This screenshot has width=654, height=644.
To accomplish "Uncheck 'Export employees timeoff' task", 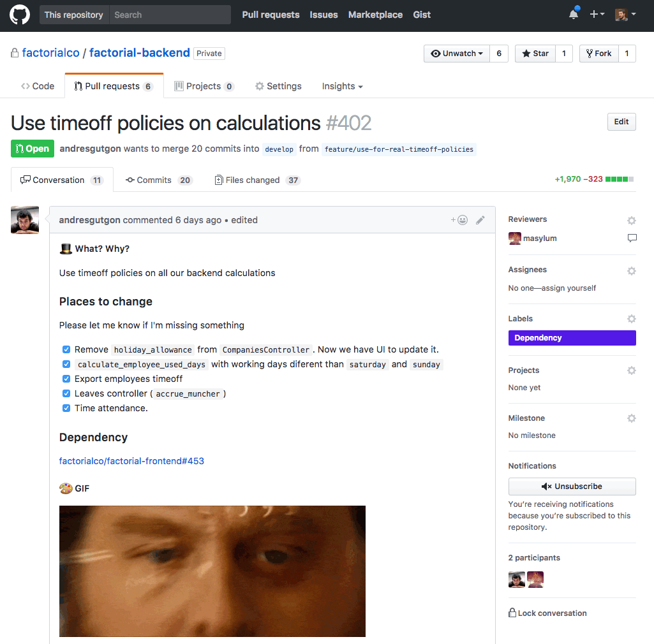I will [66, 379].
